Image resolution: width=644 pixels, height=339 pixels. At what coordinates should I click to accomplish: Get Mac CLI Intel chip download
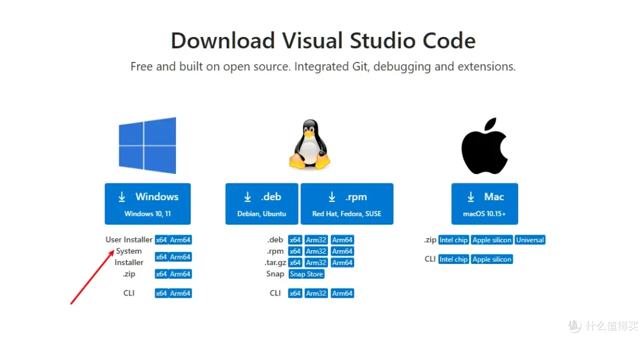453,259
